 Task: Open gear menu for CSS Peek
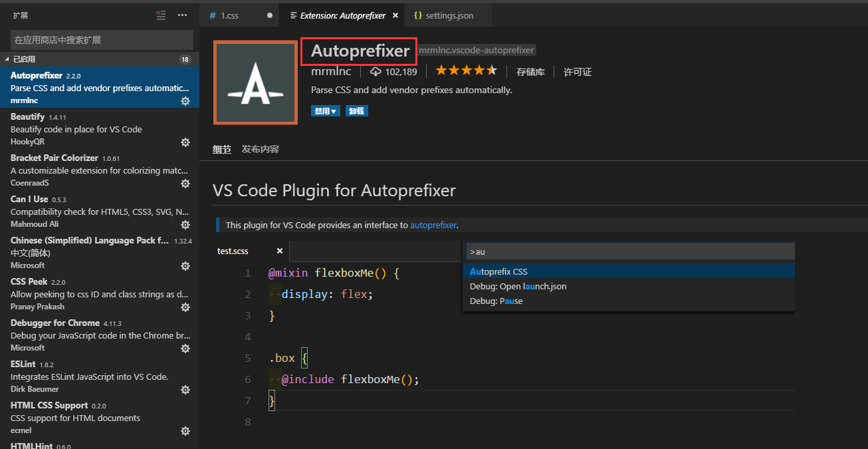(185, 307)
